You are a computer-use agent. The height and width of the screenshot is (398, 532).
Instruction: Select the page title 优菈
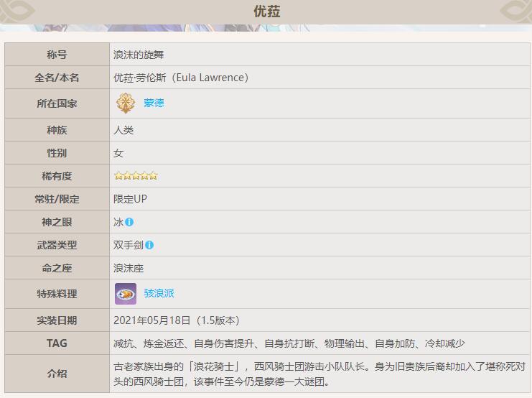coord(266,11)
